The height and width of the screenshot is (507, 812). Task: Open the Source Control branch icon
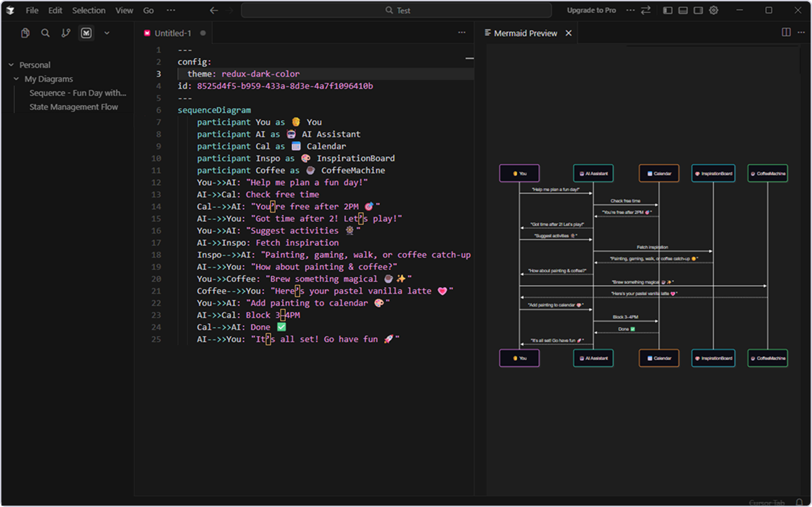click(x=65, y=33)
